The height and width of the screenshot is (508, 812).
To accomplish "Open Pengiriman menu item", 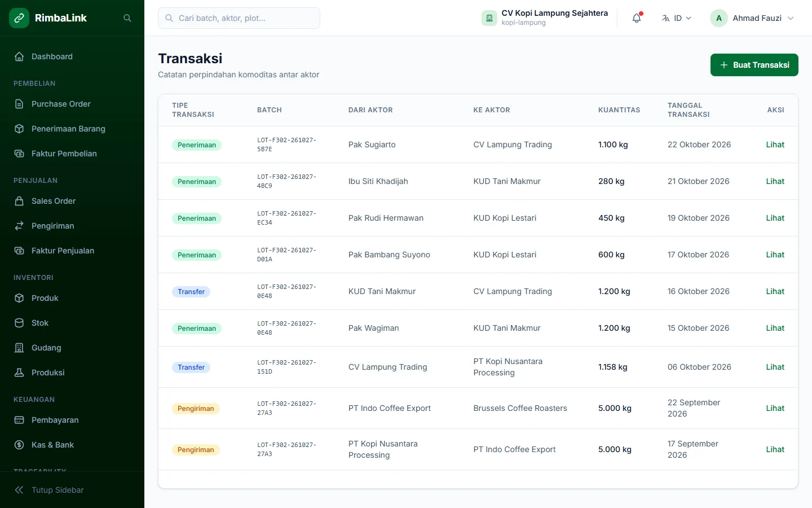I will [x=72, y=226].
